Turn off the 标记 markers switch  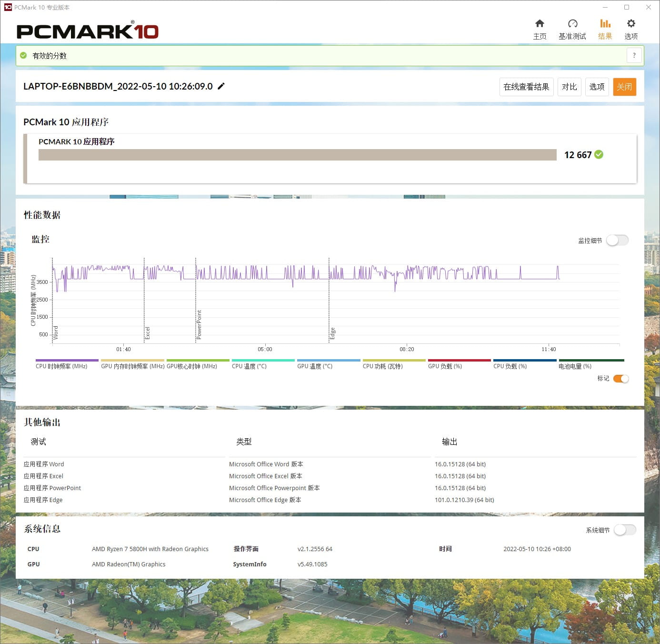coord(621,379)
